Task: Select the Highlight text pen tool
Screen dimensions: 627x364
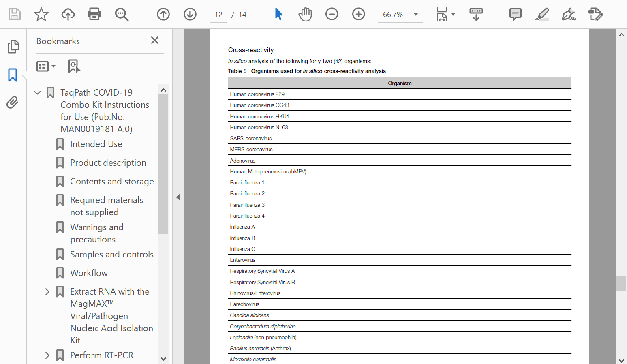Action: coord(542,14)
